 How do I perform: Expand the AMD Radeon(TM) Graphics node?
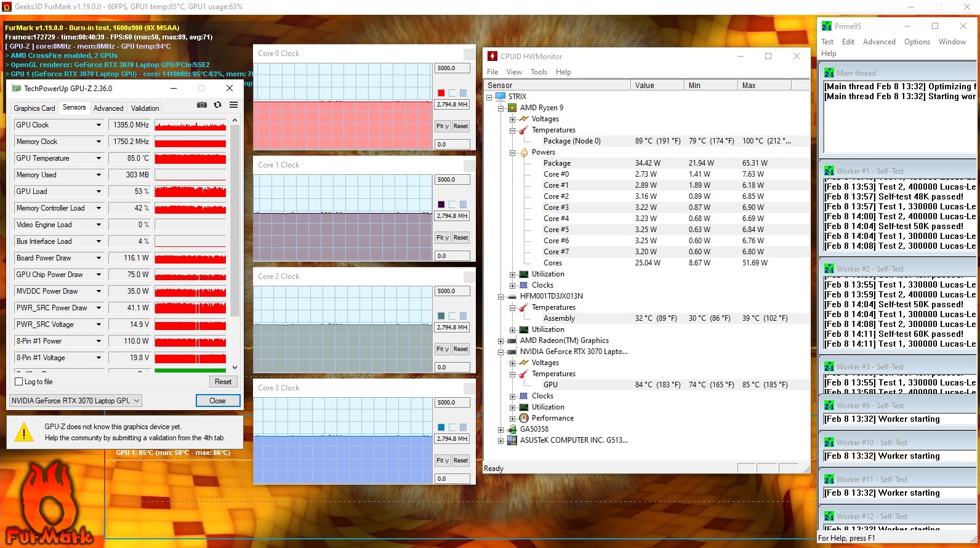point(501,340)
